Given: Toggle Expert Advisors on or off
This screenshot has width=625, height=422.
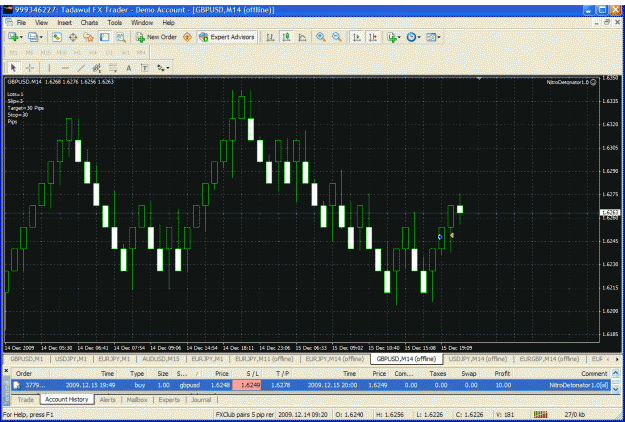Looking at the screenshot, I should (227, 37).
